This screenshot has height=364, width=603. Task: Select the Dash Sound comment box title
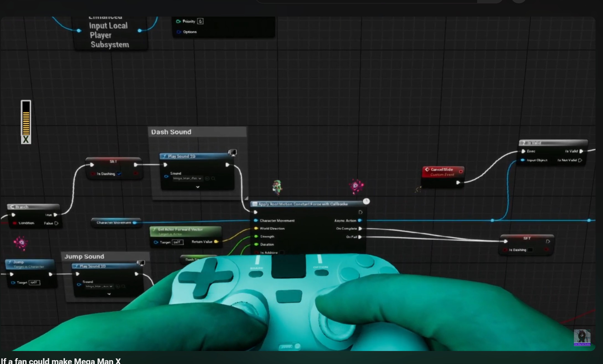(171, 132)
